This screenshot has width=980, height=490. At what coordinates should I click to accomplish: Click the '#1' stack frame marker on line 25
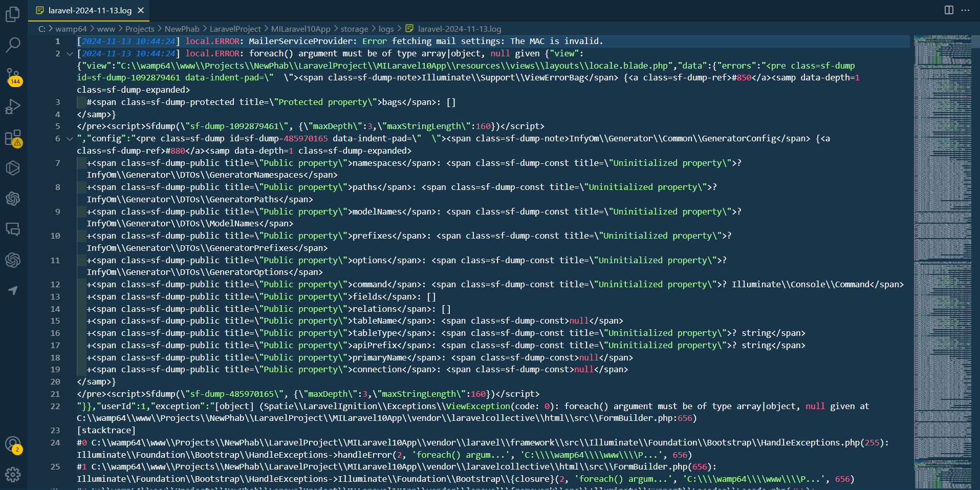click(x=82, y=467)
